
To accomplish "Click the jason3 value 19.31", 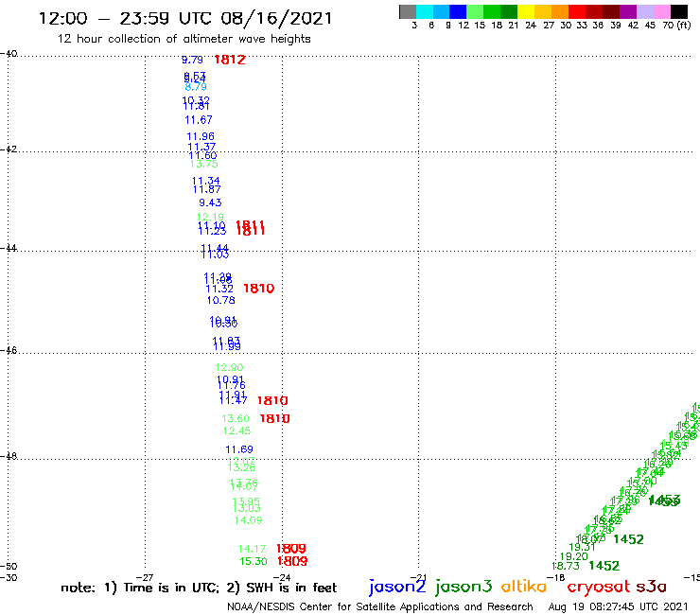I will [582, 547].
